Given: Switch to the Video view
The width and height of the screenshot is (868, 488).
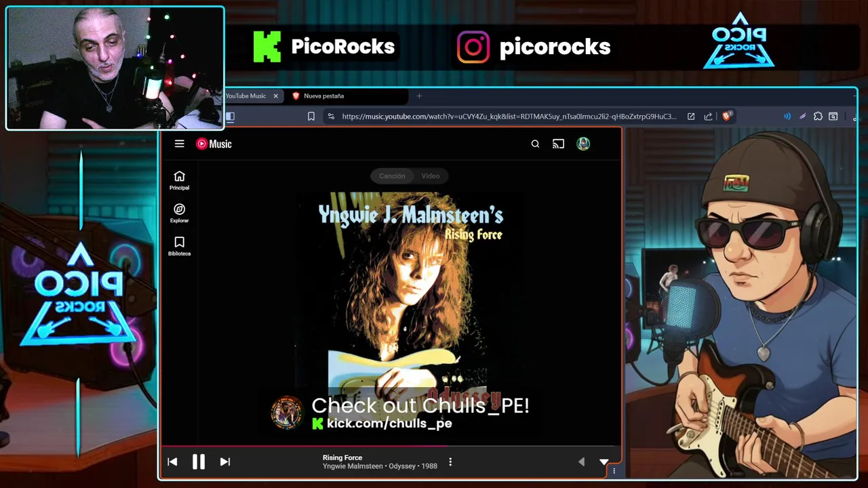Looking at the screenshot, I should 431,176.
